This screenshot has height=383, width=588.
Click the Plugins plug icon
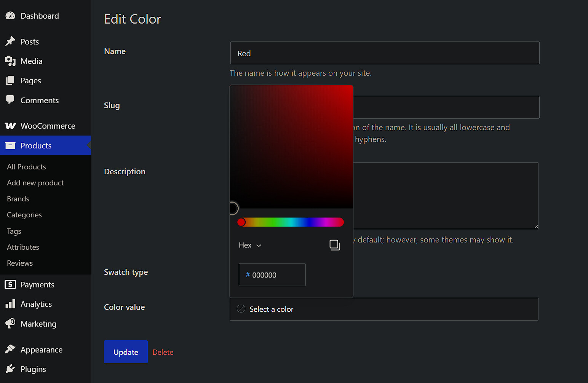click(x=10, y=369)
